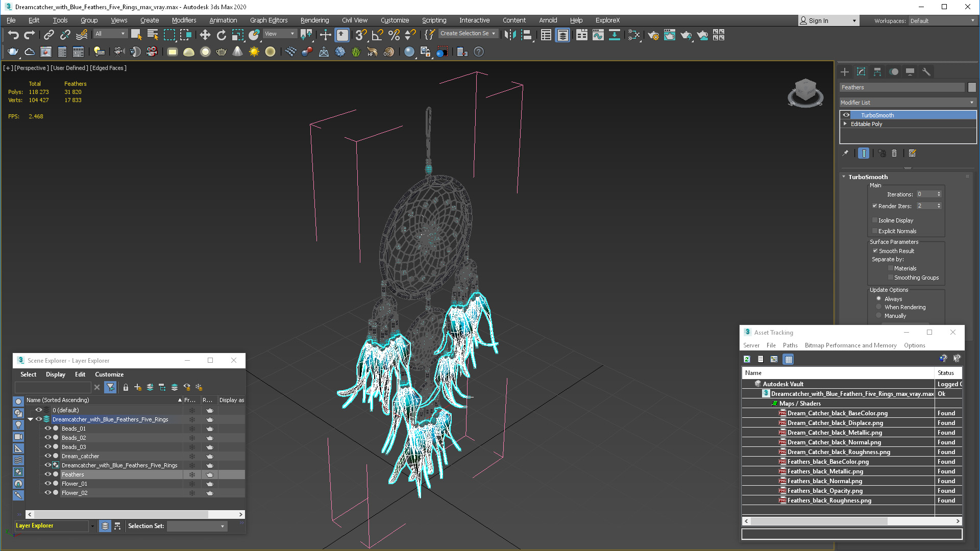Refresh the Asset Tracking list
980x551 pixels.
coord(747,359)
